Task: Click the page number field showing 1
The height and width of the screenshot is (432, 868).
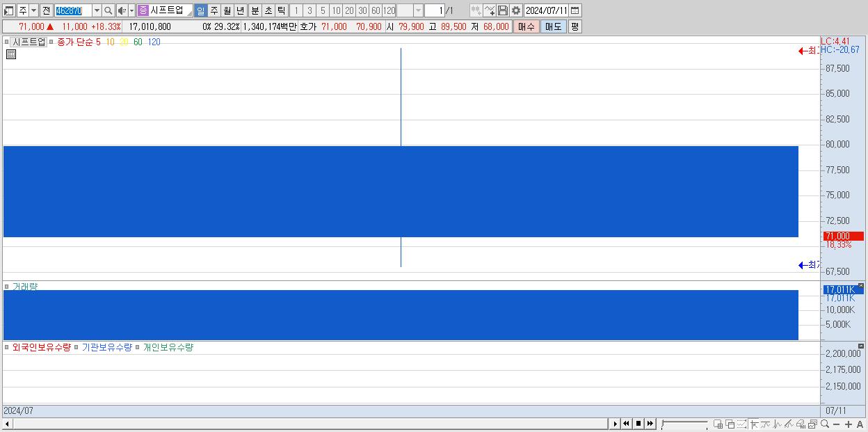Action: (433, 10)
